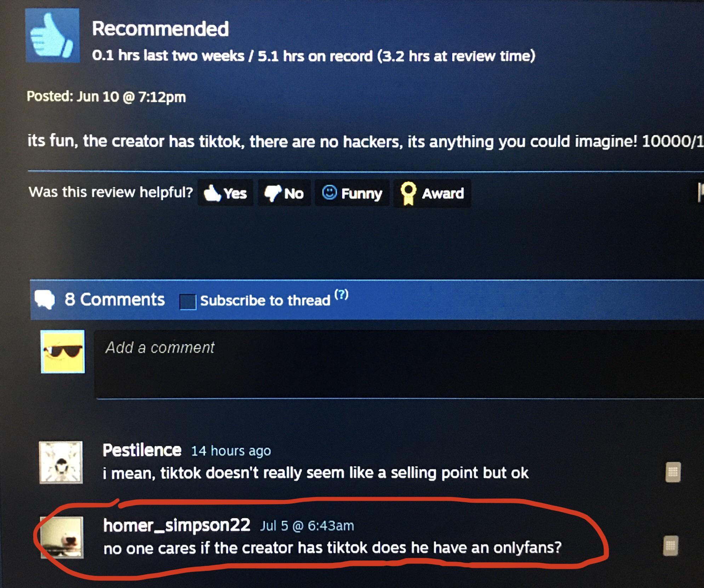704x588 pixels.
Task: Open the homer_simpson22 username link
Action: coord(177,525)
